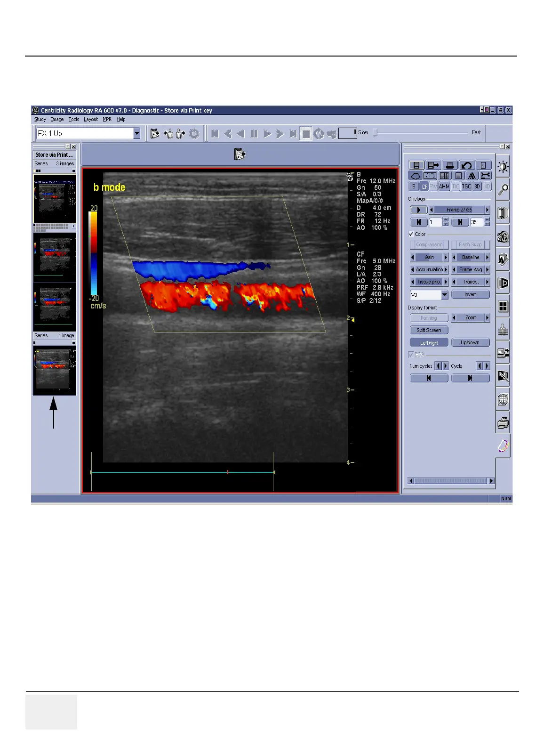The image size is (560, 746).
Task: Click the export list arrow icon in control panel
Action: [433, 165]
